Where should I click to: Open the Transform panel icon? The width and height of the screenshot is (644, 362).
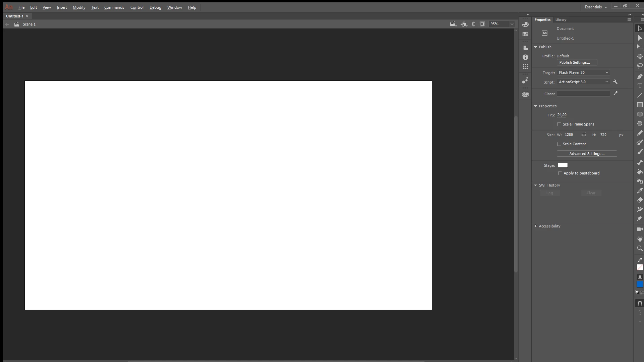point(525,67)
